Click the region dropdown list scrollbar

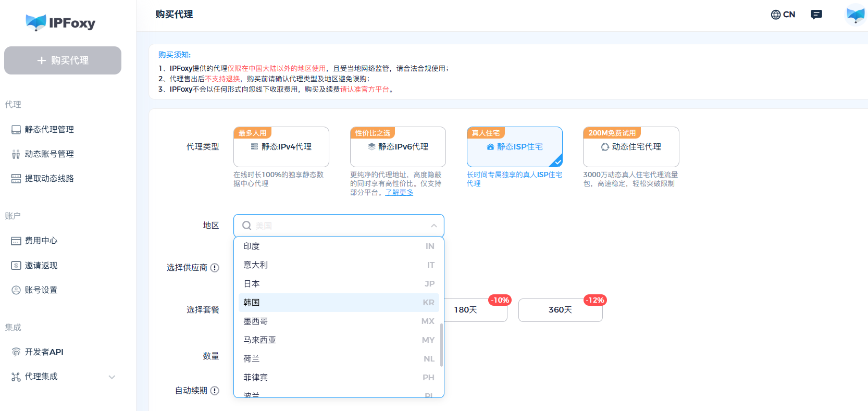click(x=441, y=344)
